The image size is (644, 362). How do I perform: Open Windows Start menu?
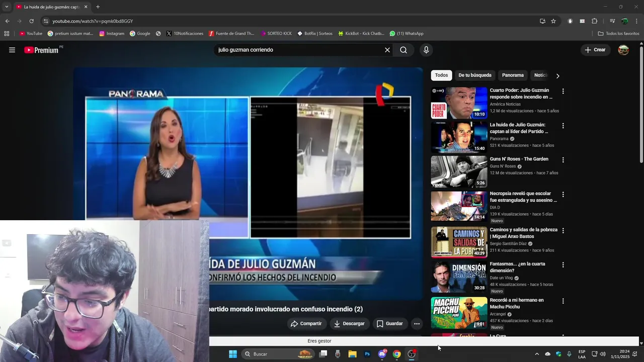click(x=233, y=354)
